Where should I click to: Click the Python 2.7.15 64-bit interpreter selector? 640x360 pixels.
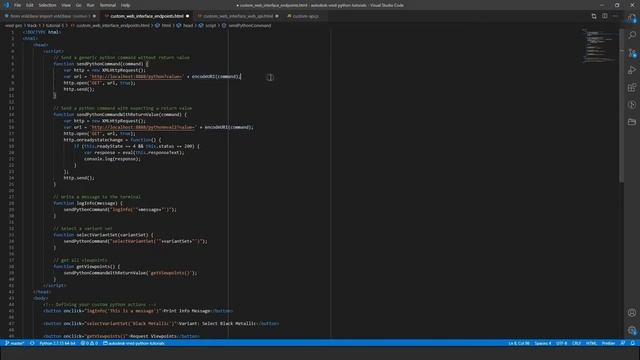(x=57, y=343)
